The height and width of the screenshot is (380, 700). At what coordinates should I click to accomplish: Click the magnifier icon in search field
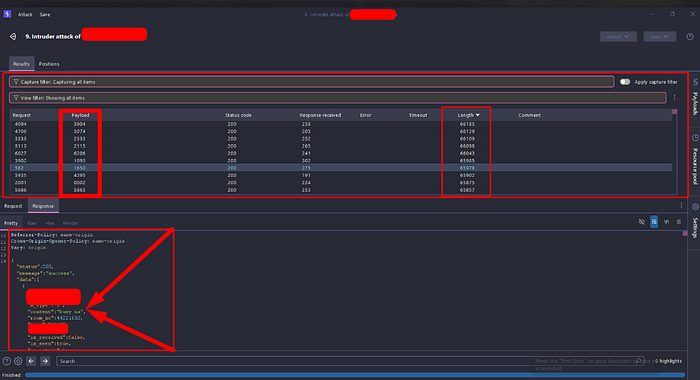pyautogui.click(x=639, y=361)
